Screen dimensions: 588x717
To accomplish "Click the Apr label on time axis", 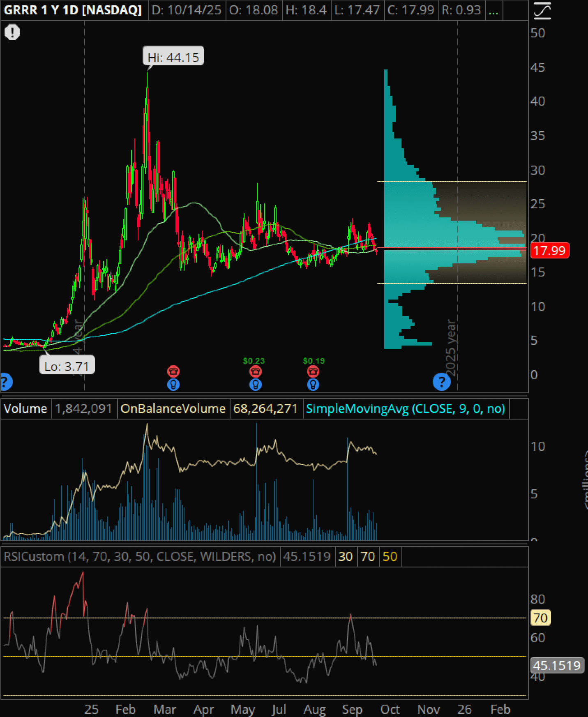I will point(204,709).
